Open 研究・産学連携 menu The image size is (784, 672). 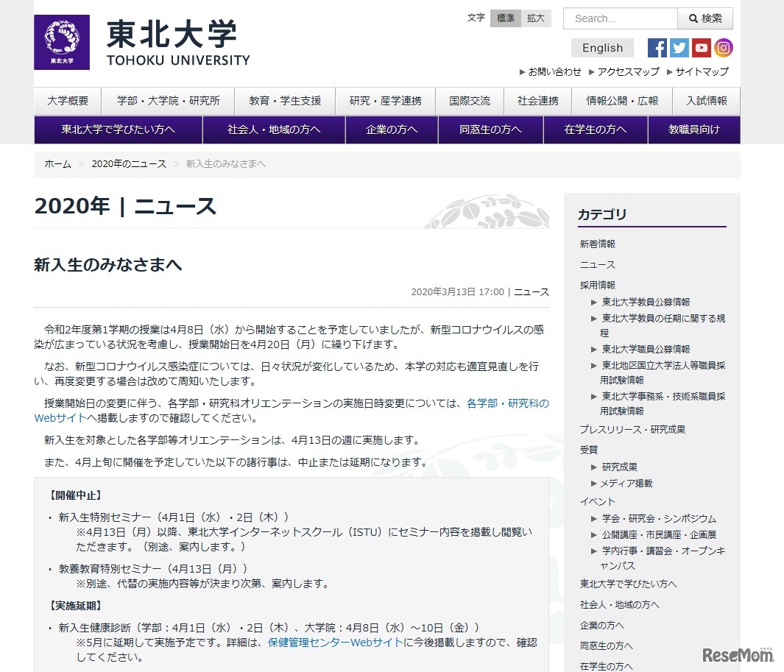pyautogui.click(x=386, y=101)
